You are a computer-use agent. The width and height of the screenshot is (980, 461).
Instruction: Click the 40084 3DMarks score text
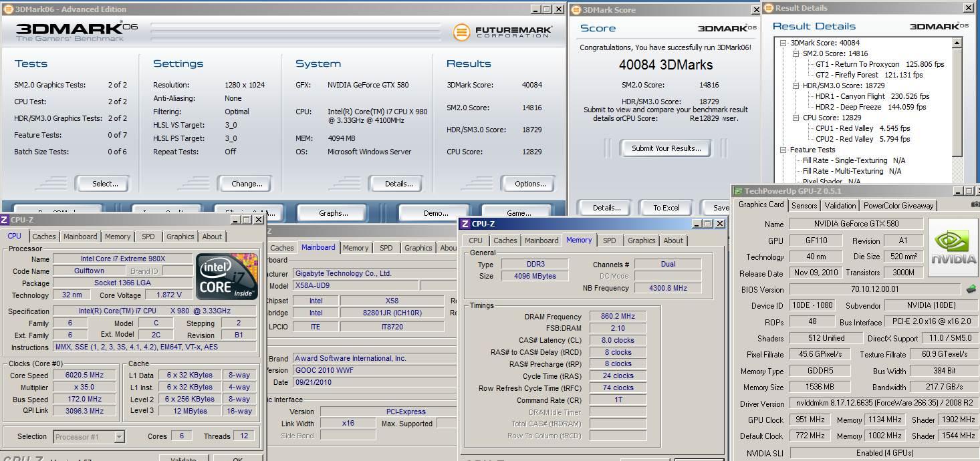(666, 65)
